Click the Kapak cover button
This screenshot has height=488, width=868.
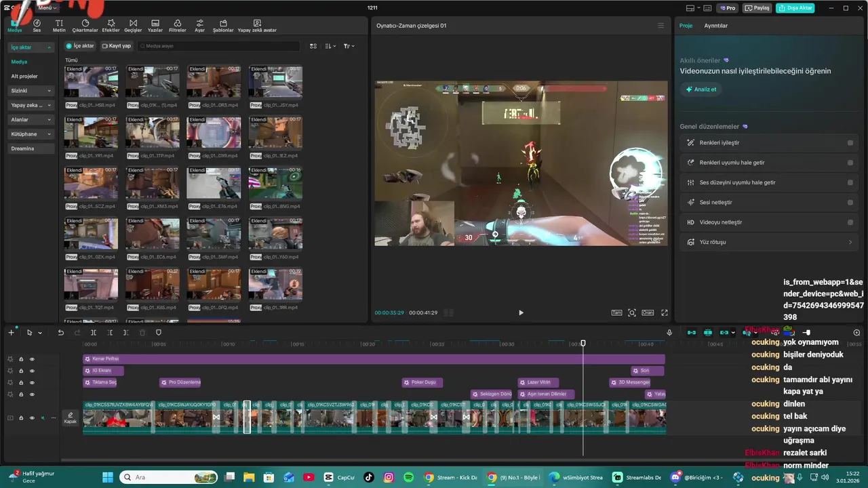pyautogui.click(x=71, y=418)
